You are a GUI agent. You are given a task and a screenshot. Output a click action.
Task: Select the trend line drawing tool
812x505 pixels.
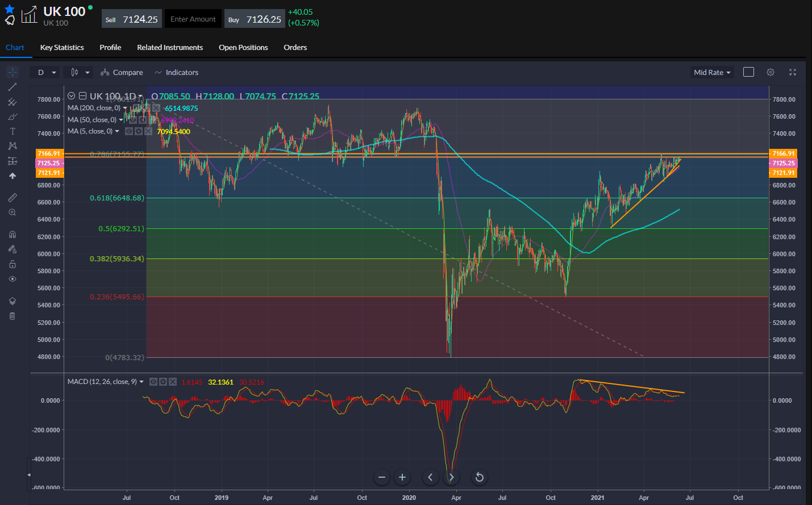pyautogui.click(x=13, y=87)
